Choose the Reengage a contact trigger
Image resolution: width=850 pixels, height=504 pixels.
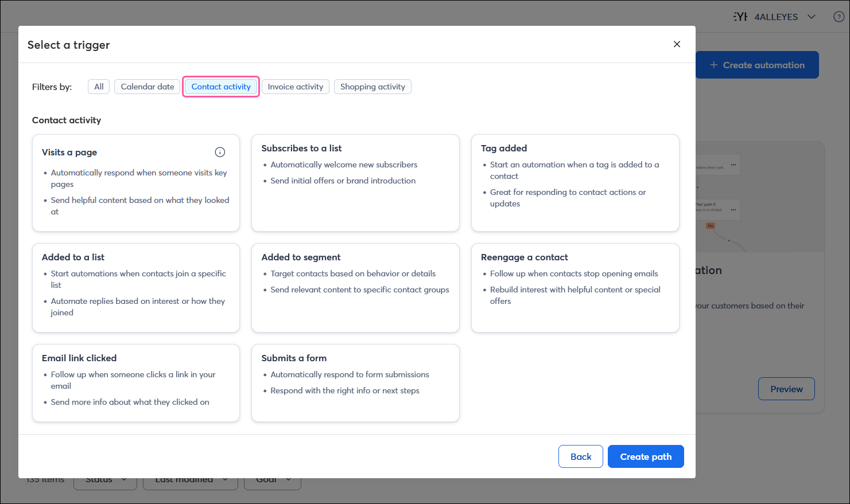click(x=575, y=288)
